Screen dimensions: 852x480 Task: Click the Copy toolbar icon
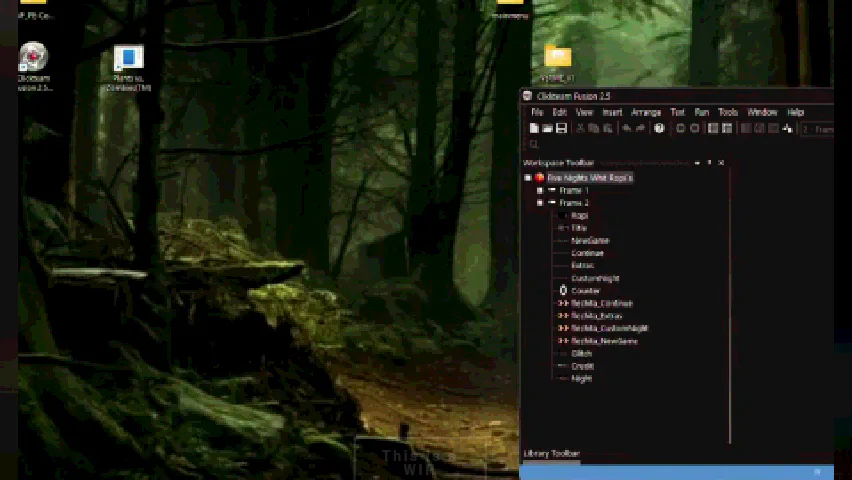(593, 128)
